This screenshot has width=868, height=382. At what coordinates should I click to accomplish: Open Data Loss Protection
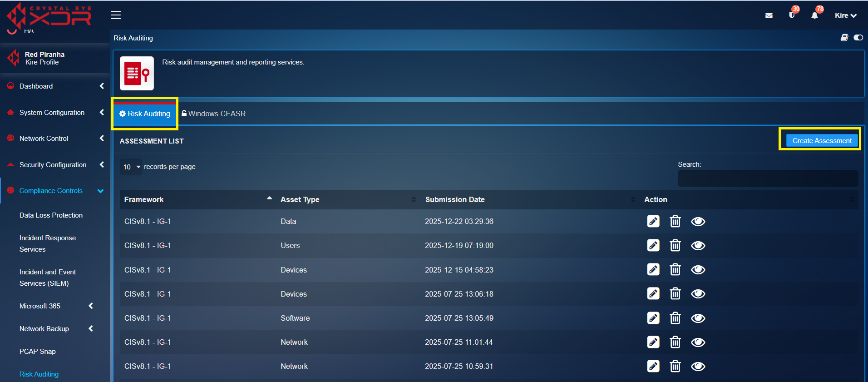51,215
